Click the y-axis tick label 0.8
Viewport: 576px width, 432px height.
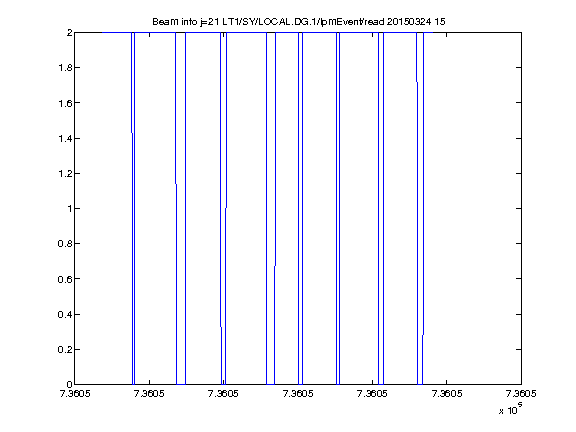pyautogui.click(x=65, y=244)
